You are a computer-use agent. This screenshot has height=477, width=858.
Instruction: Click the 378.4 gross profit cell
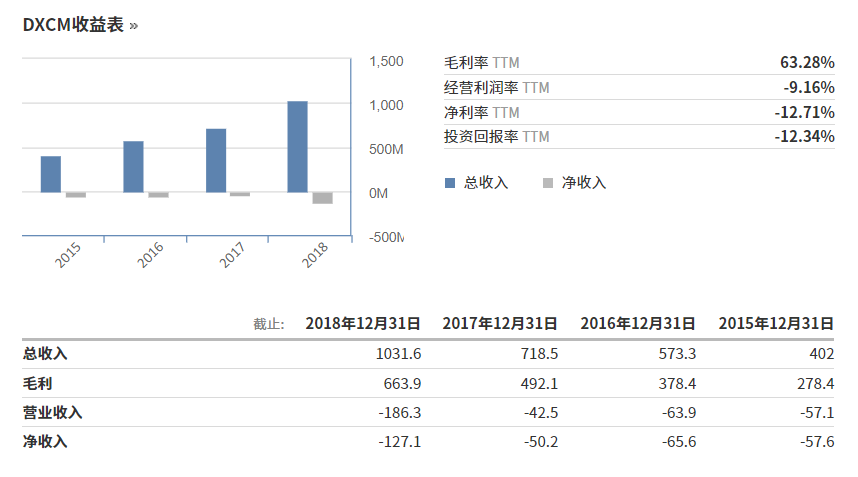pos(677,383)
